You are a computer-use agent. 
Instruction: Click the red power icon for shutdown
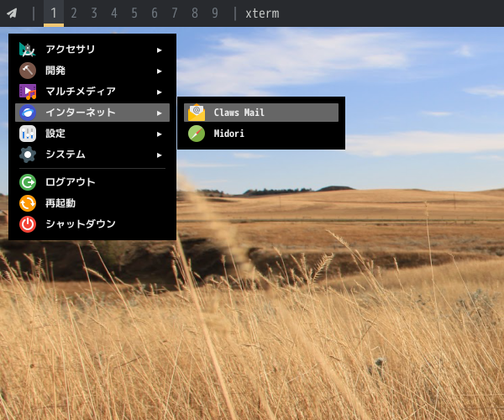point(28,224)
